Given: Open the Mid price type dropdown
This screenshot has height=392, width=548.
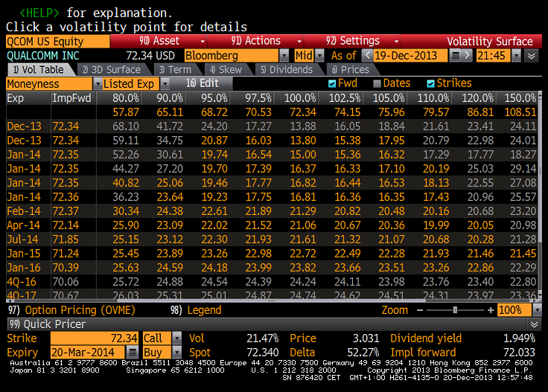Looking at the screenshot, I should (319, 56).
